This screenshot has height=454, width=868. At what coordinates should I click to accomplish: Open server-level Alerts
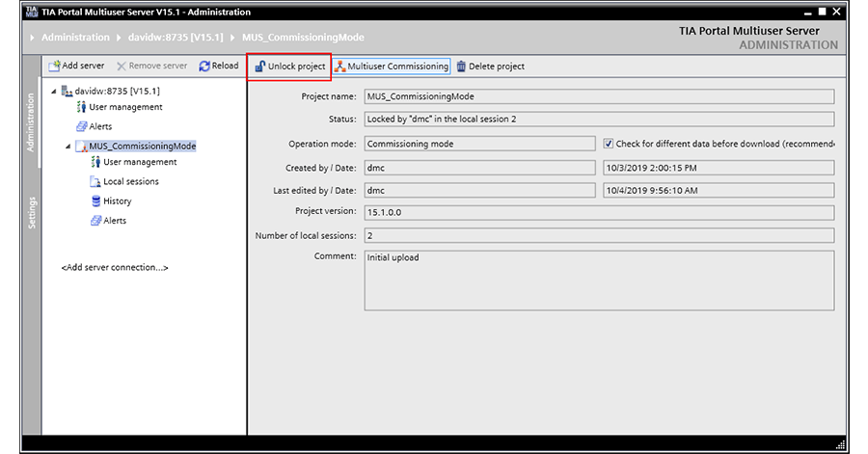pyautogui.click(x=100, y=126)
